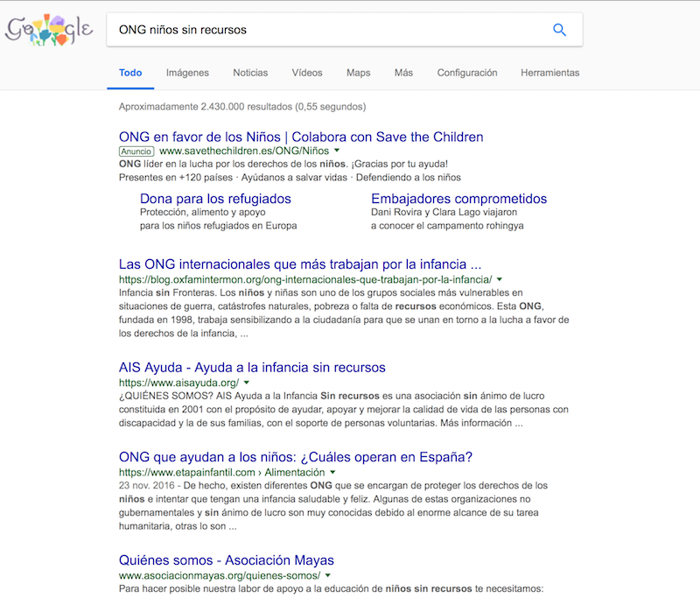Open the Herramientas options
700x598 pixels.
click(x=550, y=73)
